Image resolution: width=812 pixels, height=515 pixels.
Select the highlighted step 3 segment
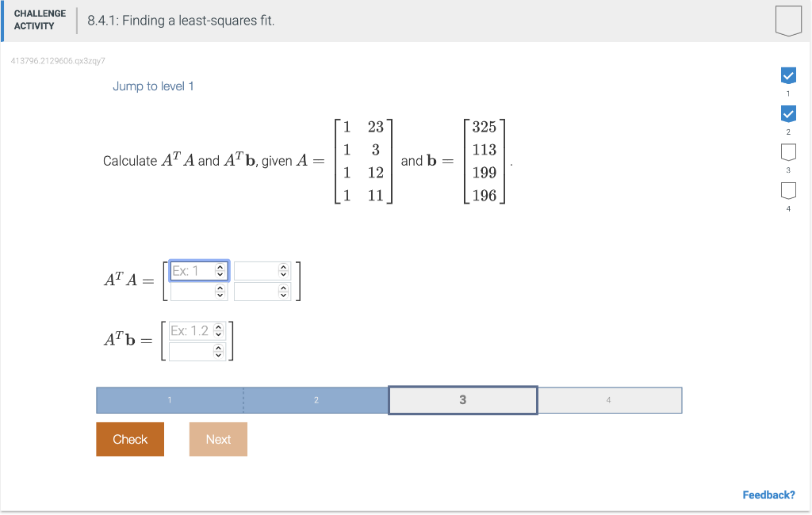pyautogui.click(x=462, y=400)
